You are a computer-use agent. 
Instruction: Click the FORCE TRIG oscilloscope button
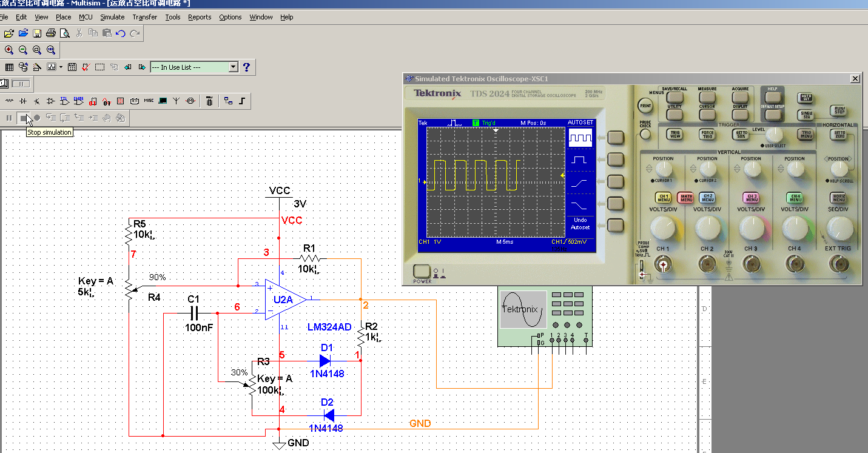tap(707, 134)
